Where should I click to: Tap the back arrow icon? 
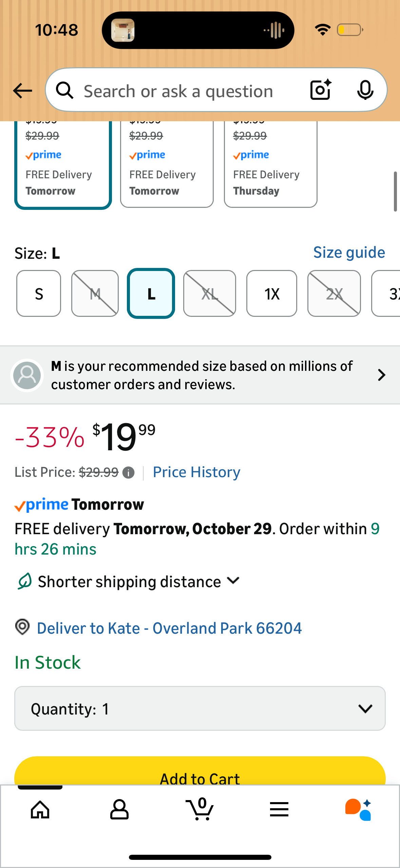tap(22, 91)
